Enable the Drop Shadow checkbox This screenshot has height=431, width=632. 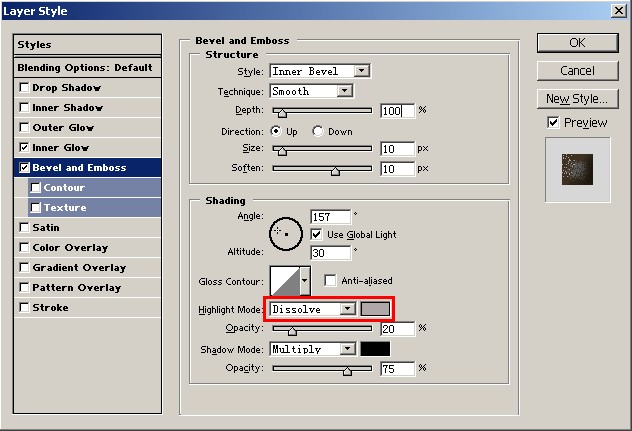point(24,88)
